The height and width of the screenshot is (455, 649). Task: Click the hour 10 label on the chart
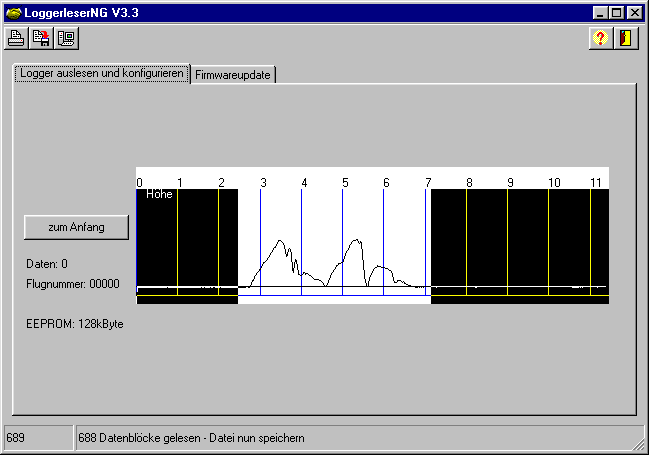(x=554, y=183)
